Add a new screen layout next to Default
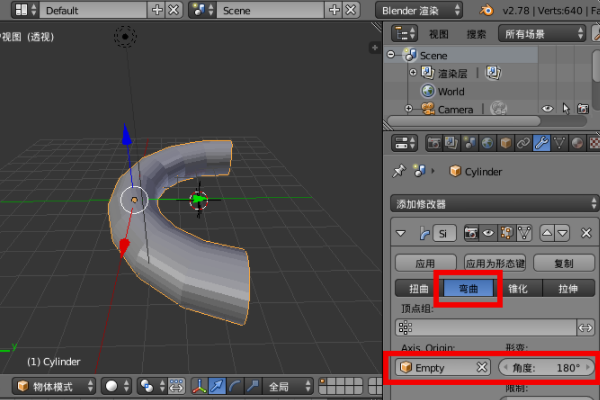600x400 pixels. [x=157, y=10]
